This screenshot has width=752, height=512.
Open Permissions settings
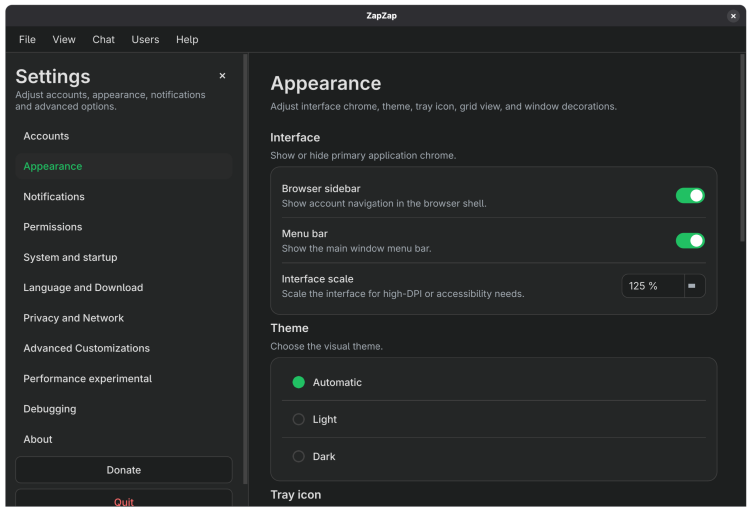[124, 227]
